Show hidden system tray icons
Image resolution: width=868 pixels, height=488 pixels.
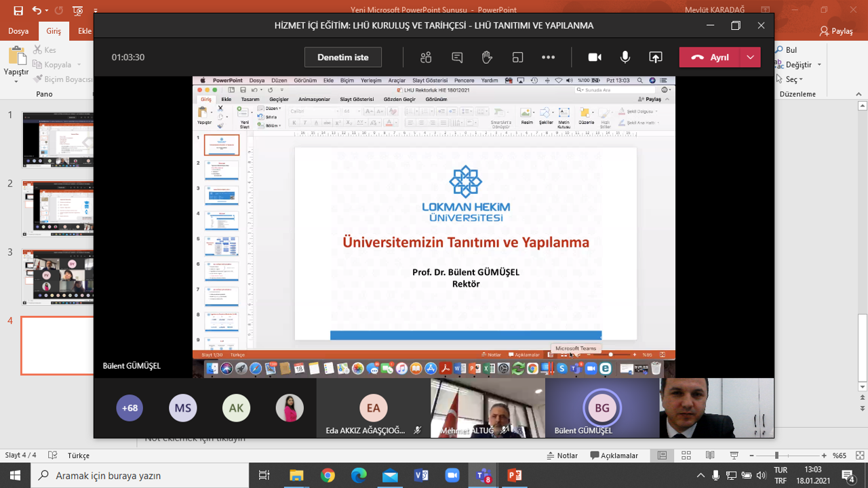[701, 475]
